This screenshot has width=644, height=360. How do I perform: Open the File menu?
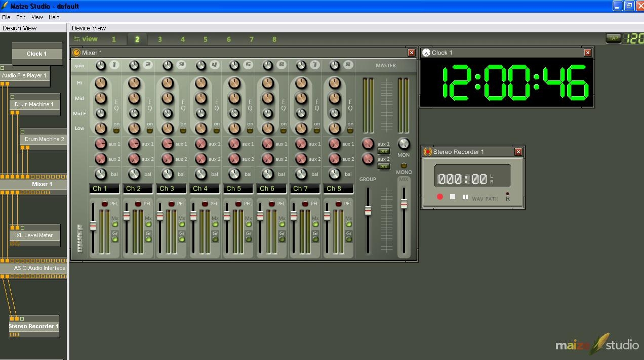[x=6, y=17]
